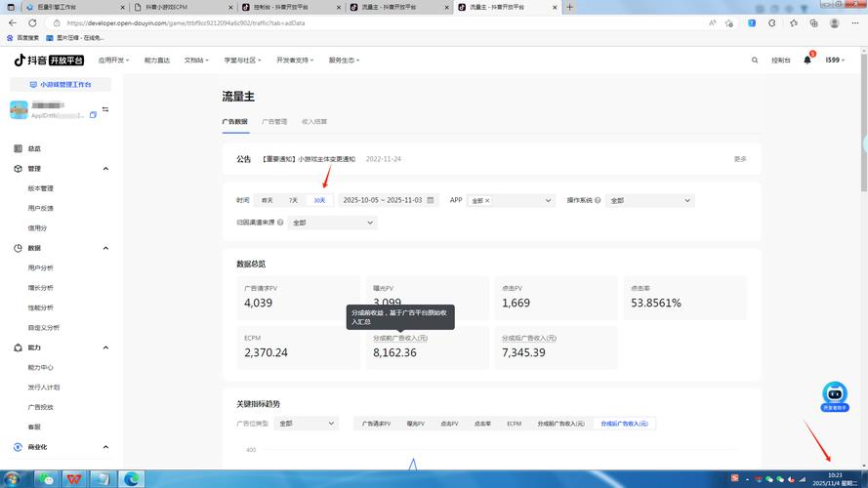The height and width of the screenshot is (488, 868).
Task: Collapse the 管理 sidebar section
Action: [x=105, y=168]
